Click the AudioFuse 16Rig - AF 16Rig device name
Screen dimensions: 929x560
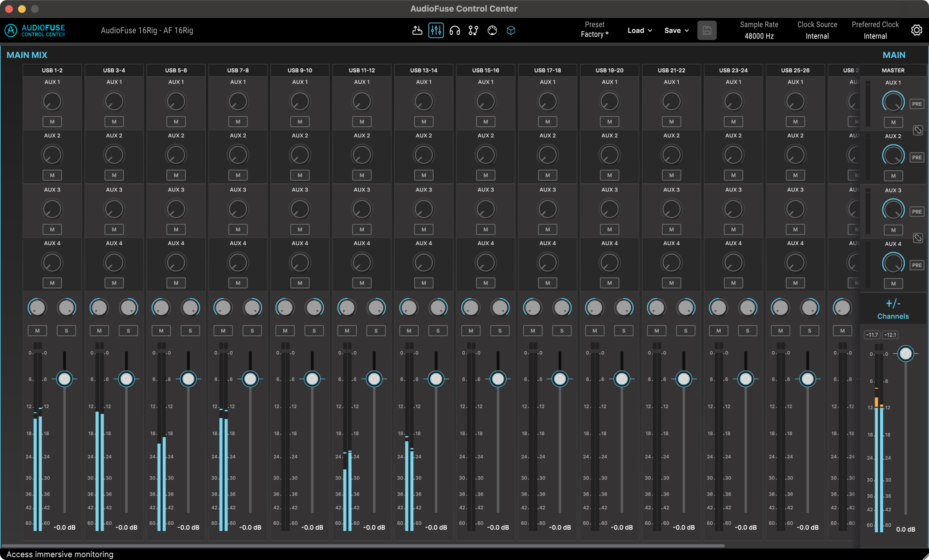tap(147, 30)
